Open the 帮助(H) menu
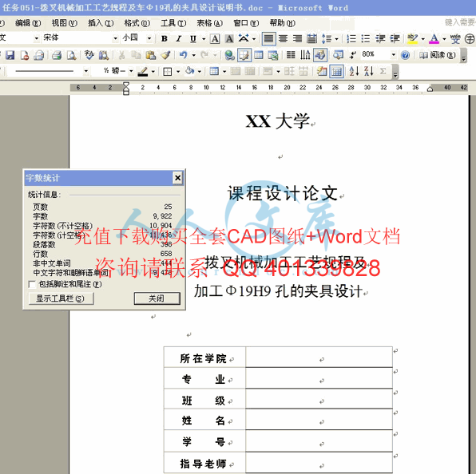 282,23
